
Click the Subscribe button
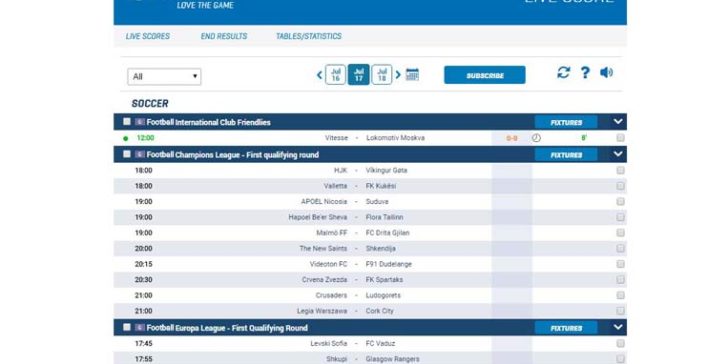[x=485, y=75]
